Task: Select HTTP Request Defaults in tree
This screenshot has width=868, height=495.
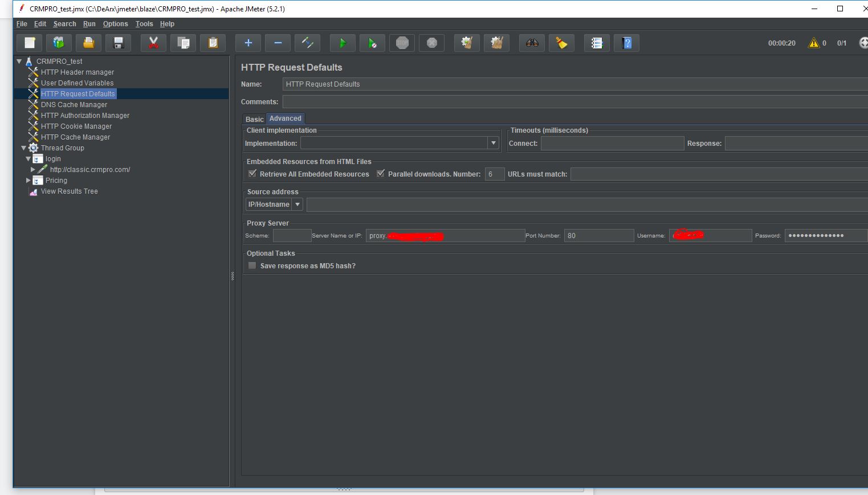Action: (78, 93)
